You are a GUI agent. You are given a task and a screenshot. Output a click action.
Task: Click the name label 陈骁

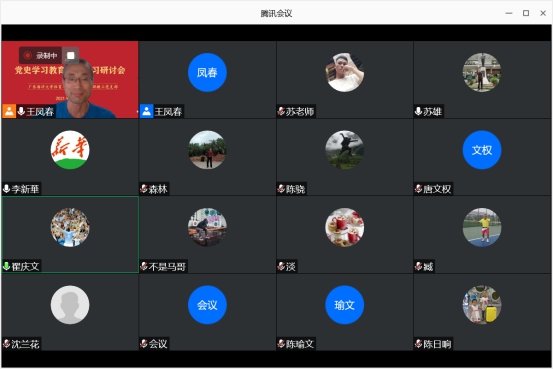point(295,189)
